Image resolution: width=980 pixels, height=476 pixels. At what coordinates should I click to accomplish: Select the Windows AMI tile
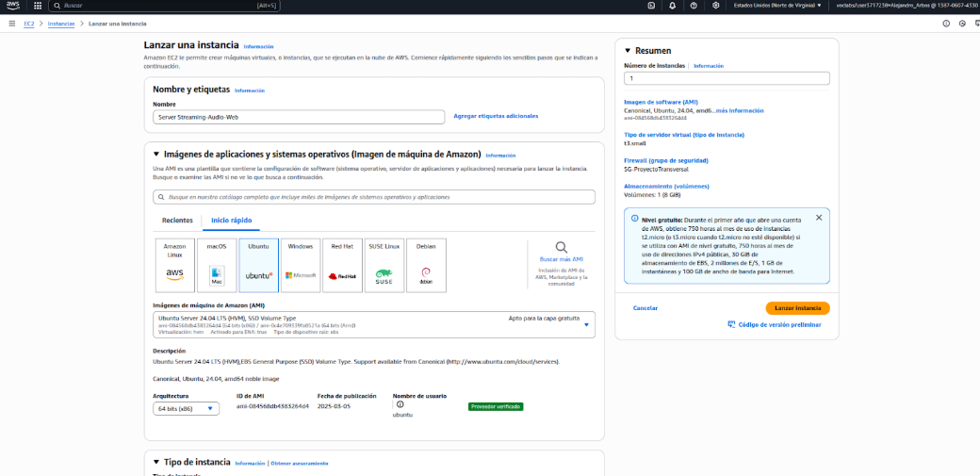[301, 265]
